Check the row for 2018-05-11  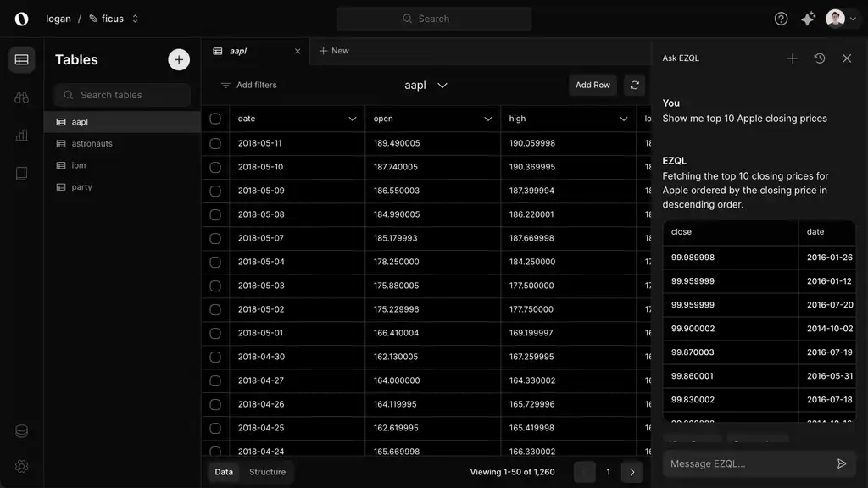pyautogui.click(x=215, y=143)
